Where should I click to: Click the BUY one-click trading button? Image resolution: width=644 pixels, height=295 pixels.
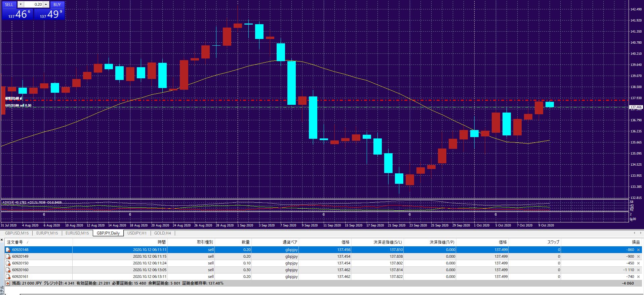click(x=57, y=5)
